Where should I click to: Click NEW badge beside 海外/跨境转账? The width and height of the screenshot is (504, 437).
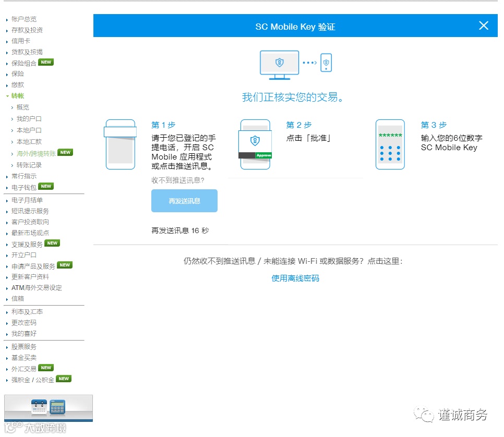point(65,152)
